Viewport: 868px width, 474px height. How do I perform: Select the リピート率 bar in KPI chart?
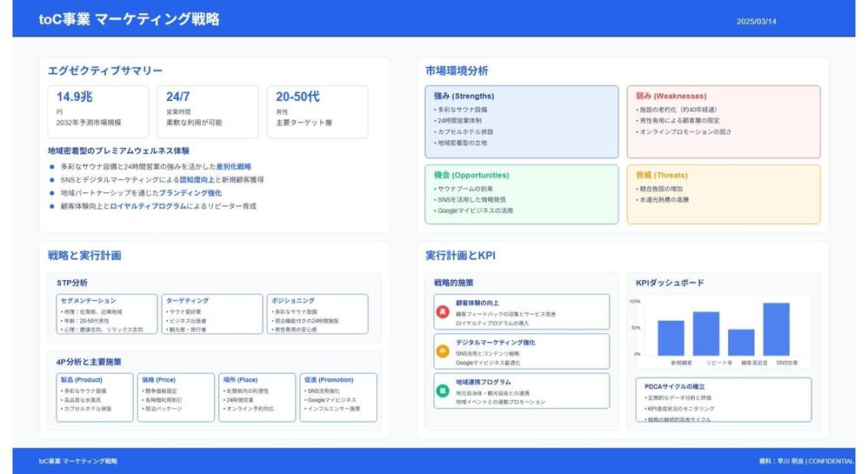point(706,333)
